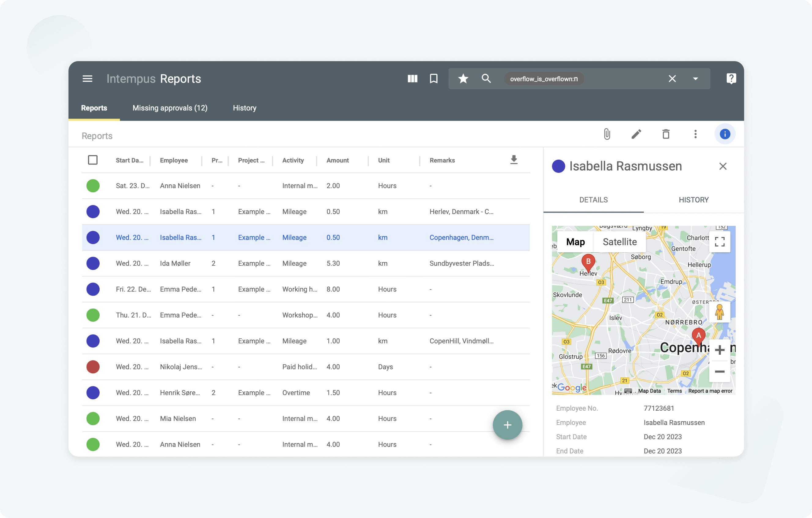This screenshot has width=812, height=518.
Task: Click the trash delete icon
Action: click(666, 134)
